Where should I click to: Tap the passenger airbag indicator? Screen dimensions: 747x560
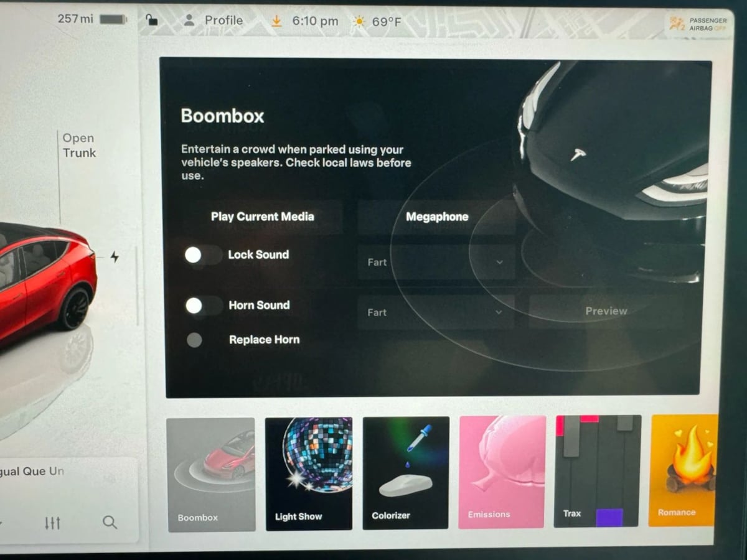[697, 24]
